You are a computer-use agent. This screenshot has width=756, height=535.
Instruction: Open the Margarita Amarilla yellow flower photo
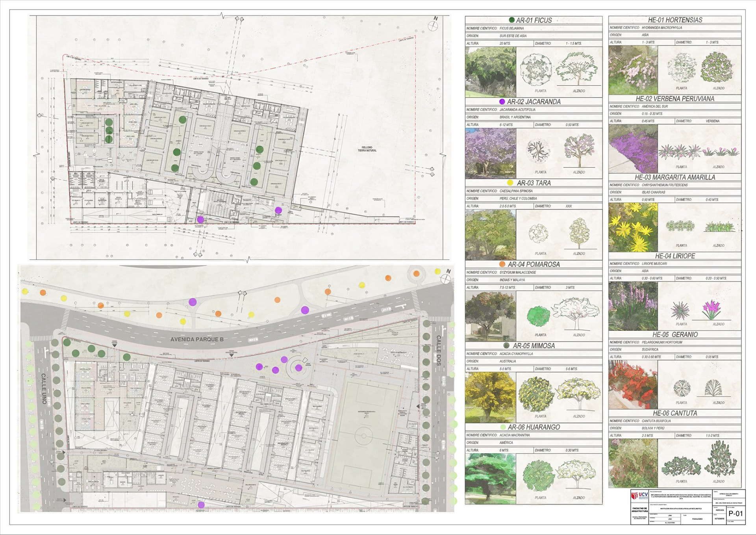(x=633, y=227)
